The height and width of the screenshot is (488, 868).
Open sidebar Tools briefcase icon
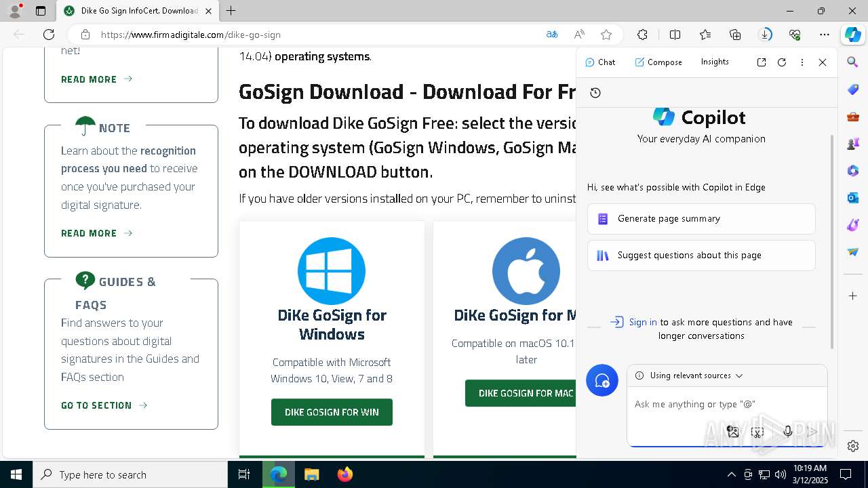pos(853,117)
